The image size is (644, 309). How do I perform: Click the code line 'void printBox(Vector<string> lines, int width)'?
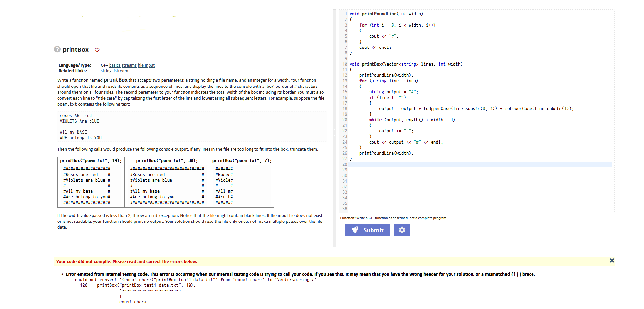[x=406, y=64]
